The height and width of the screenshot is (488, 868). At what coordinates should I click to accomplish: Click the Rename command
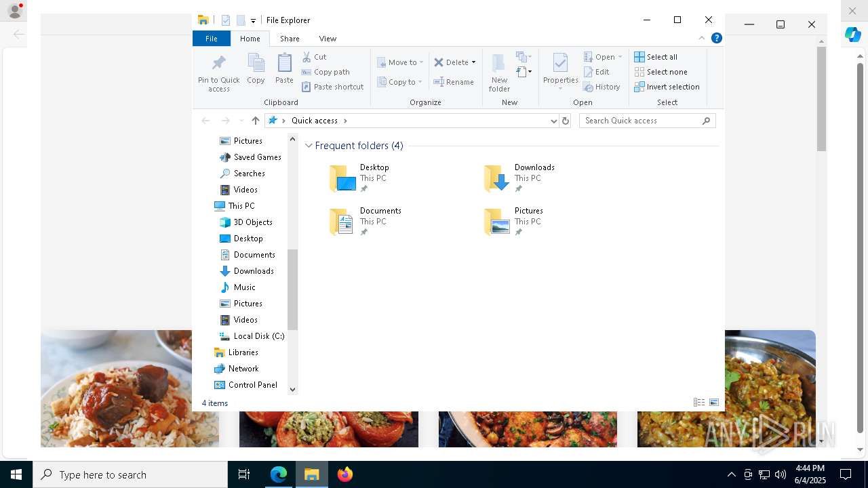coord(454,82)
